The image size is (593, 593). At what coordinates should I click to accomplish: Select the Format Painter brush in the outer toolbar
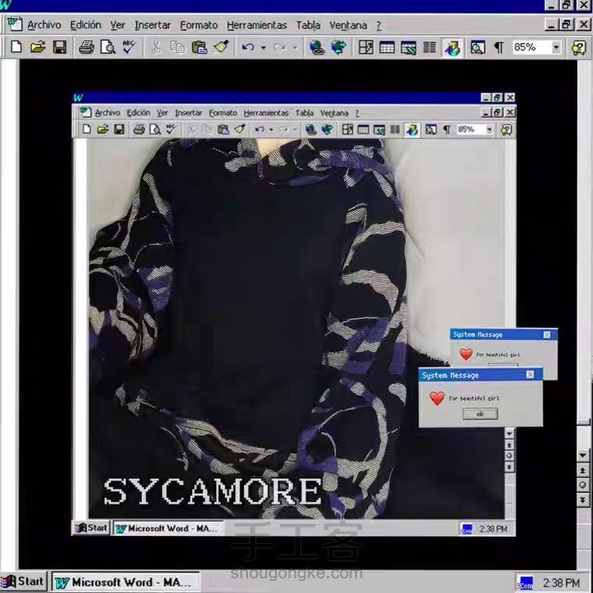(221, 47)
